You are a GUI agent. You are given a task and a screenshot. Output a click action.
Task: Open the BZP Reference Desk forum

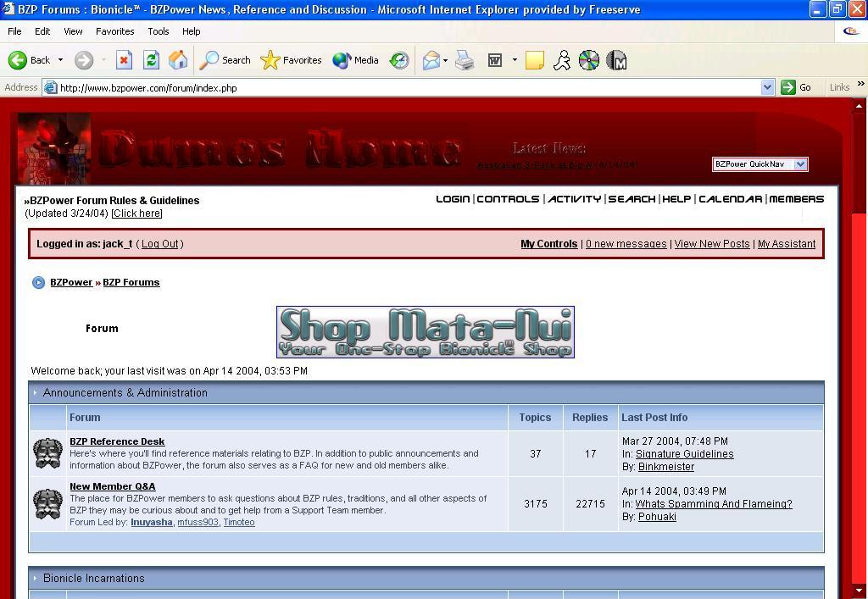117,441
